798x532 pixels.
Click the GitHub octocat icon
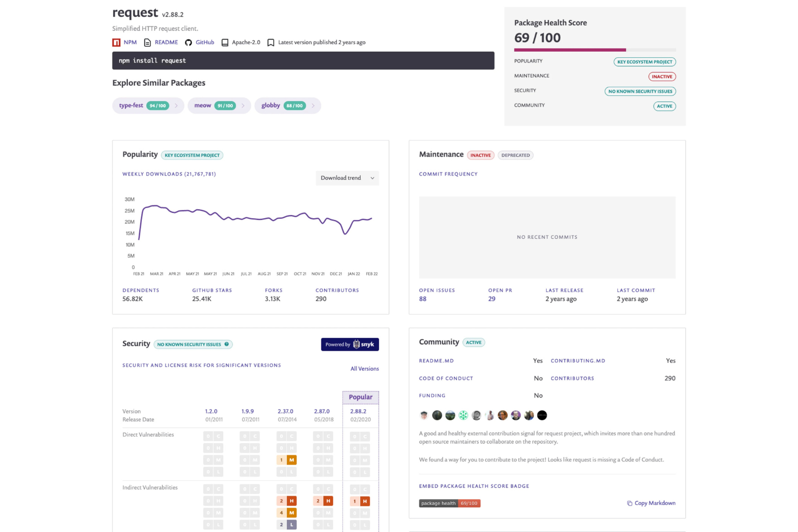click(188, 43)
